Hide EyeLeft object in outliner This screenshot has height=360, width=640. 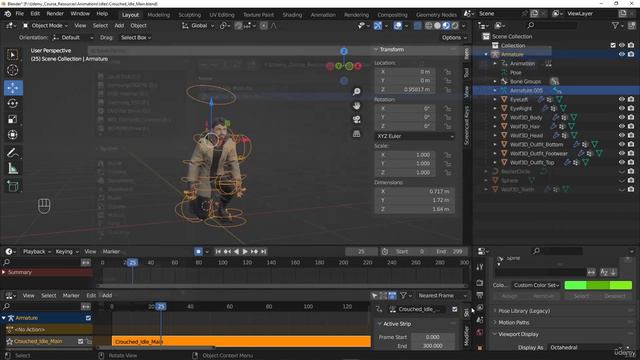coord(622,99)
